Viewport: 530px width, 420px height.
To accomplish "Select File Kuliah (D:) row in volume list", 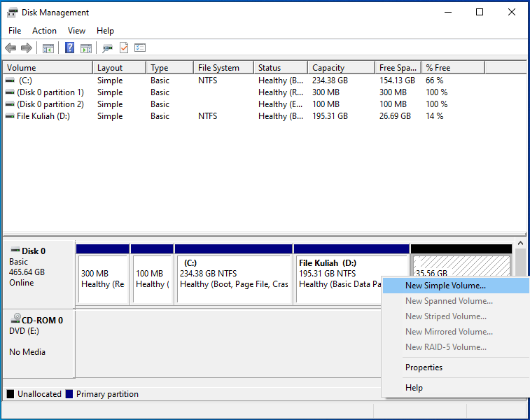I will click(x=43, y=116).
